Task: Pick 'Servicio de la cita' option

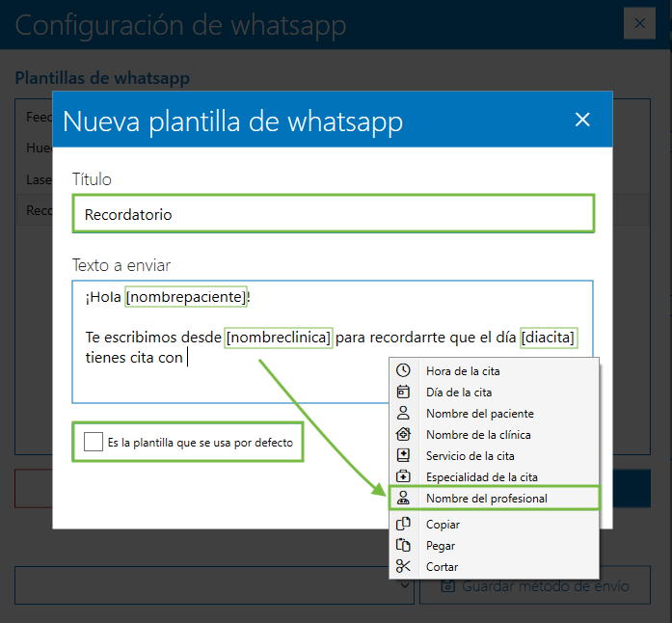Action: pyautogui.click(x=494, y=455)
